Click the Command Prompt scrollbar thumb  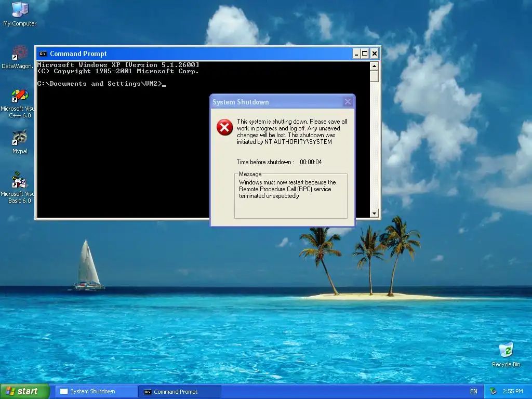click(x=374, y=76)
